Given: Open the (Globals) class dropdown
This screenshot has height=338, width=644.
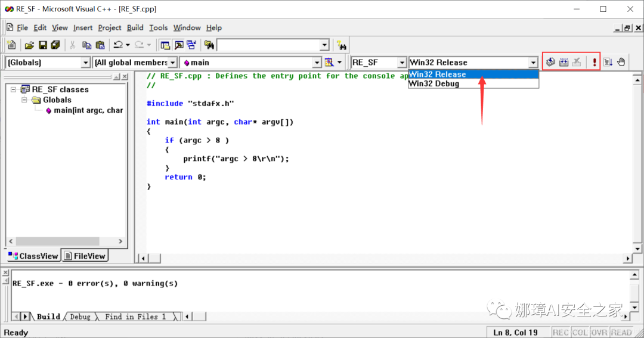Looking at the screenshot, I should pyautogui.click(x=85, y=63).
